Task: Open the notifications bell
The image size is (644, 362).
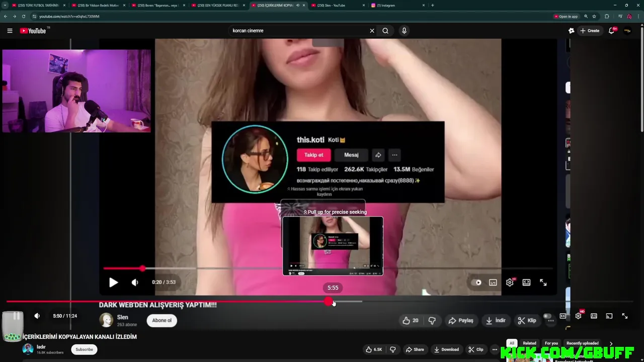Action: pyautogui.click(x=612, y=31)
